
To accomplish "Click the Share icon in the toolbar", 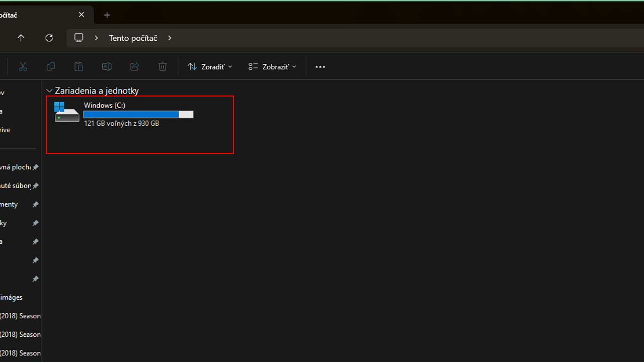I will click(x=134, y=66).
